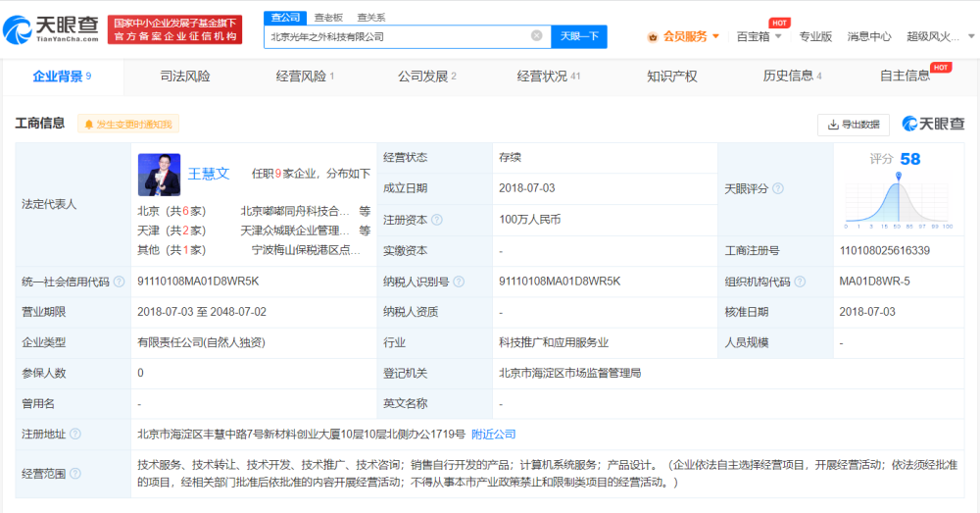This screenshot has width=980, height=513.
Task: Click the score distribution chart marker
Action: (x=898, y=177)
